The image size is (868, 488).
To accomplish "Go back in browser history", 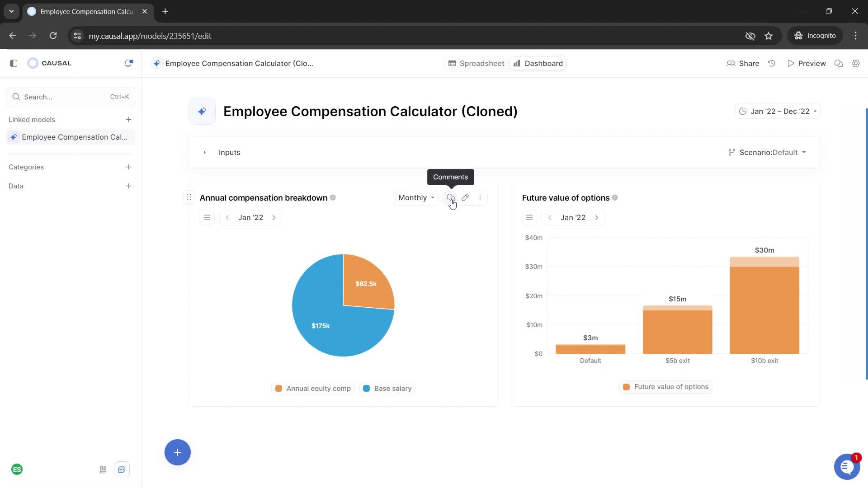I will [13, 36].
